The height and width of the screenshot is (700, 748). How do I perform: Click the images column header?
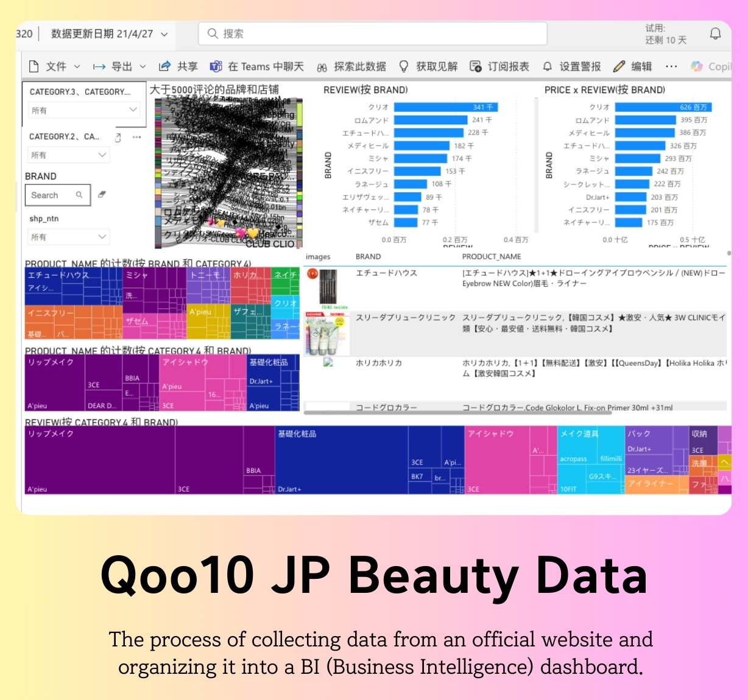(318, 257)
